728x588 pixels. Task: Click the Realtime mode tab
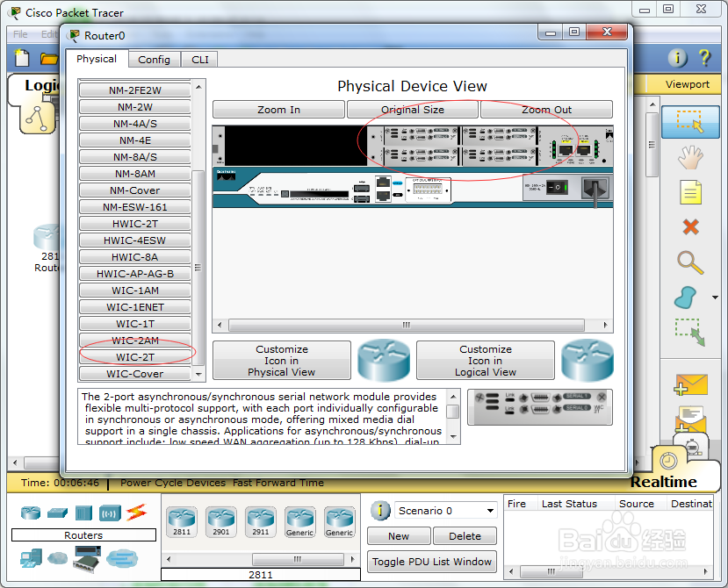click(663, 482)
